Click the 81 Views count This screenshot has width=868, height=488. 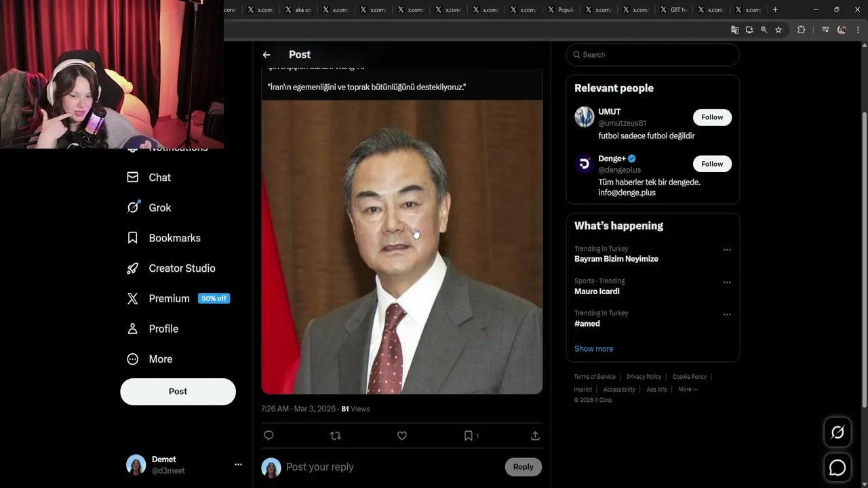pos(355,409)
